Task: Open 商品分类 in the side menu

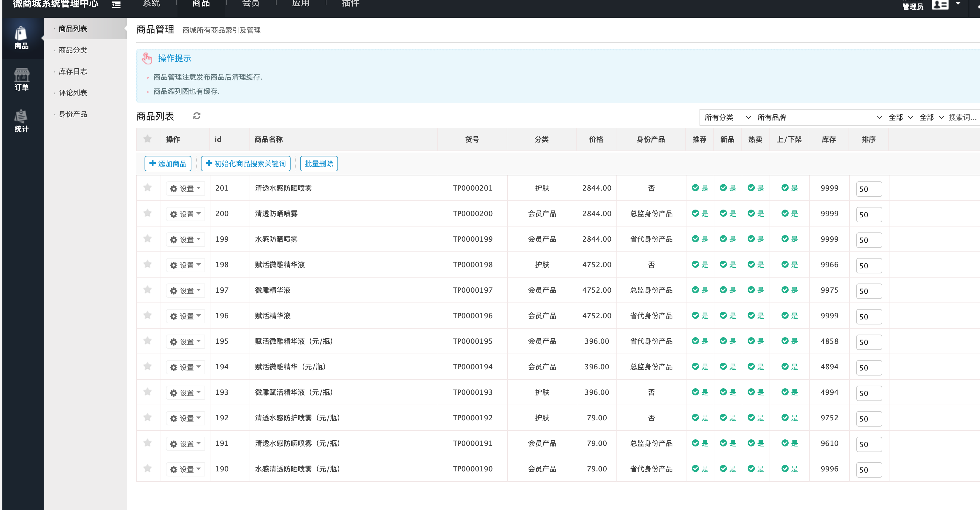Action: point(73,50)
